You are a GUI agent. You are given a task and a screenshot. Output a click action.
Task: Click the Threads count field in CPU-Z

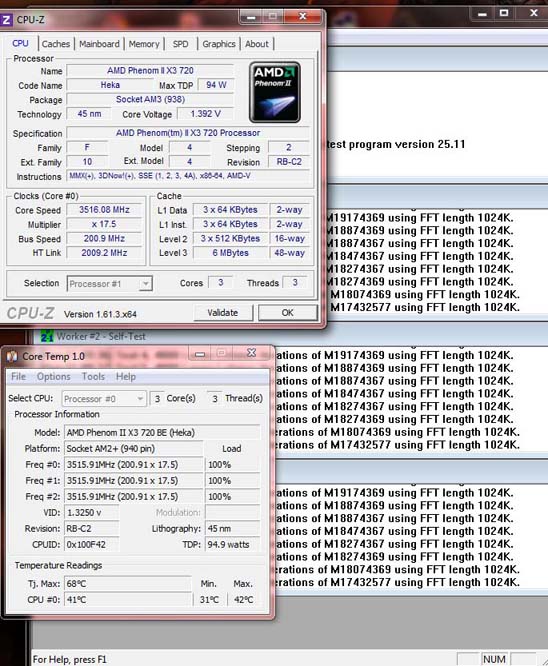[x=295, y=283]
